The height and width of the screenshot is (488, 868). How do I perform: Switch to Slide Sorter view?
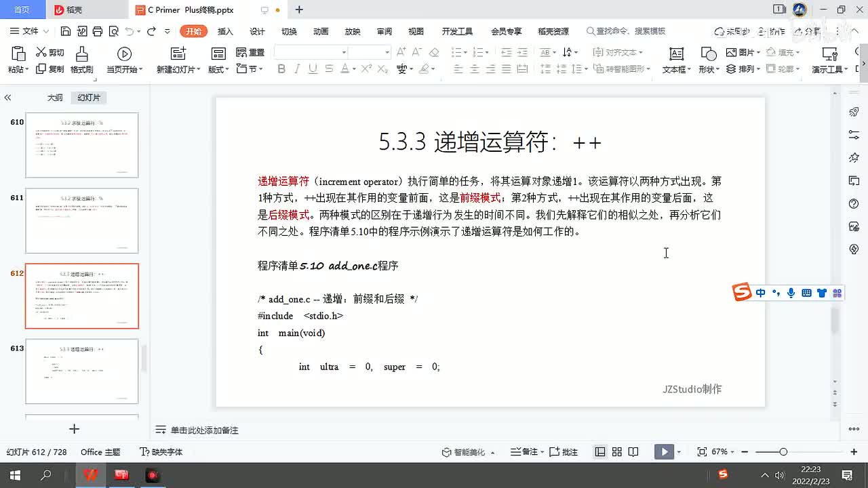(x=617, y=451)
